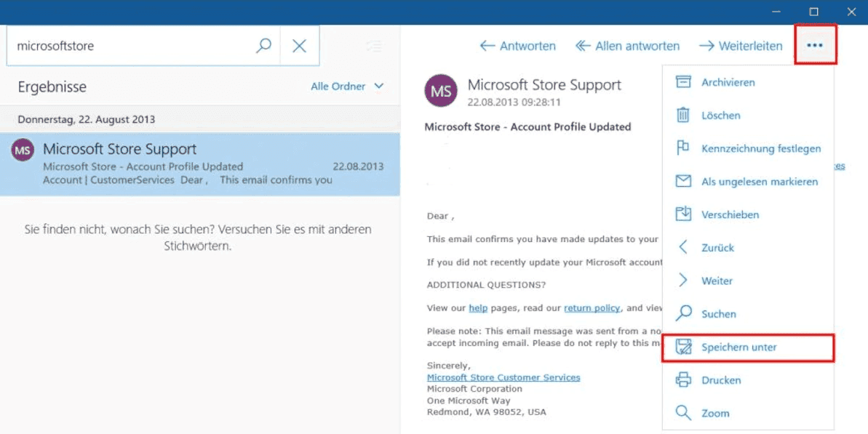Click Antworten reply button

coord(518,46)
